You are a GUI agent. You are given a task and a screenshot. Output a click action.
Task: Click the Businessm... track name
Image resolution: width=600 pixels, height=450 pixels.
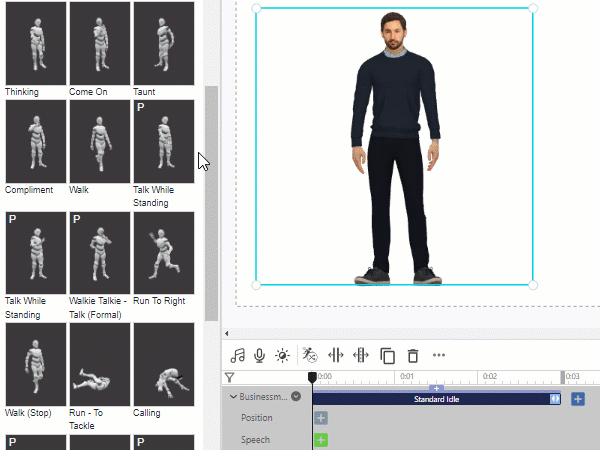(263, 397)
